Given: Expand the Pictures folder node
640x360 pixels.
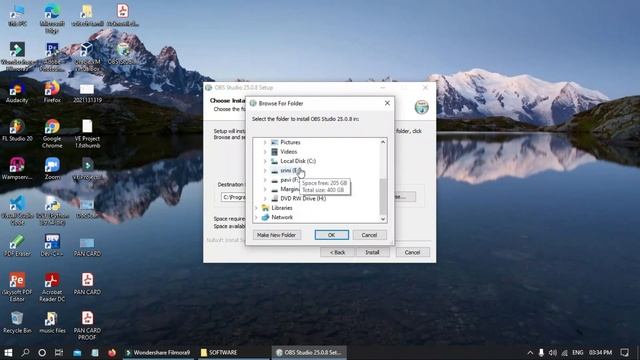Looking at the screenshot, I should point(265,142).
